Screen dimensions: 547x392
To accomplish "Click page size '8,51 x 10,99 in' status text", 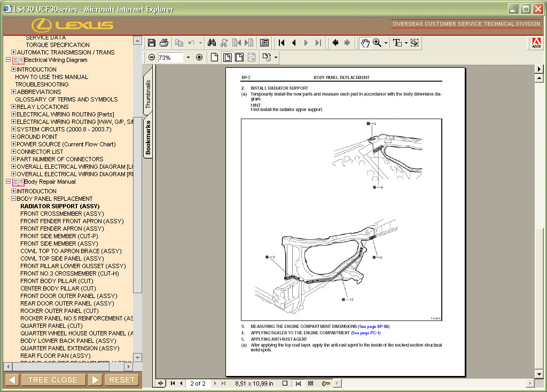I will [254, 383].
